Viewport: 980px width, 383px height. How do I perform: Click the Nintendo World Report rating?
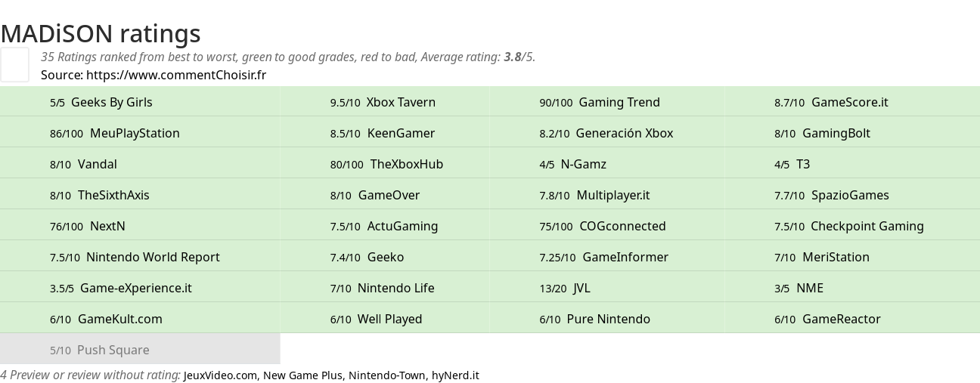(140, 257)
